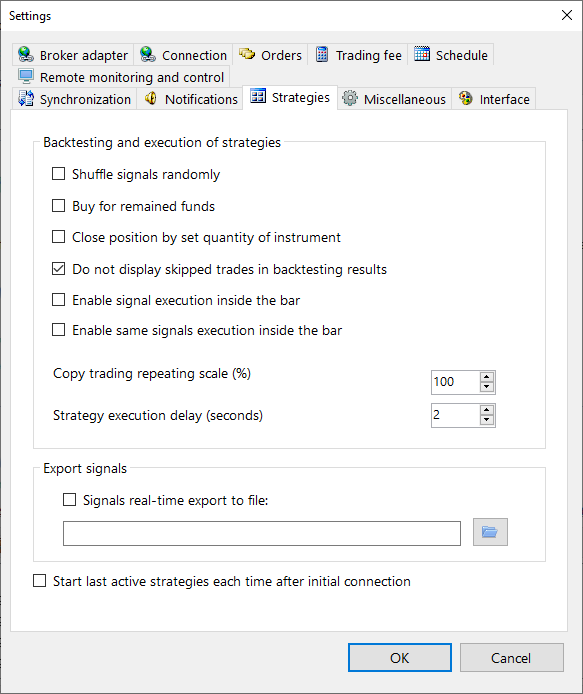
Task: Confirm settings with OK button
Action: pos(400,658)
